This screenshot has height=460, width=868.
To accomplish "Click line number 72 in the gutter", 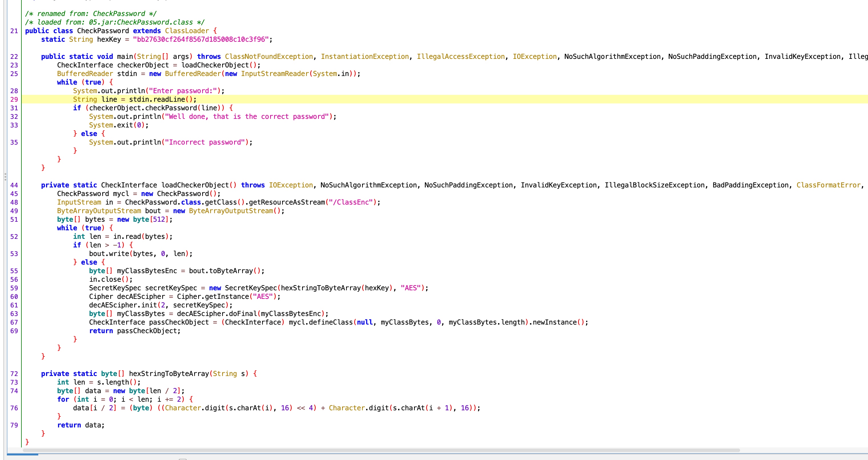I will (14, 374).
